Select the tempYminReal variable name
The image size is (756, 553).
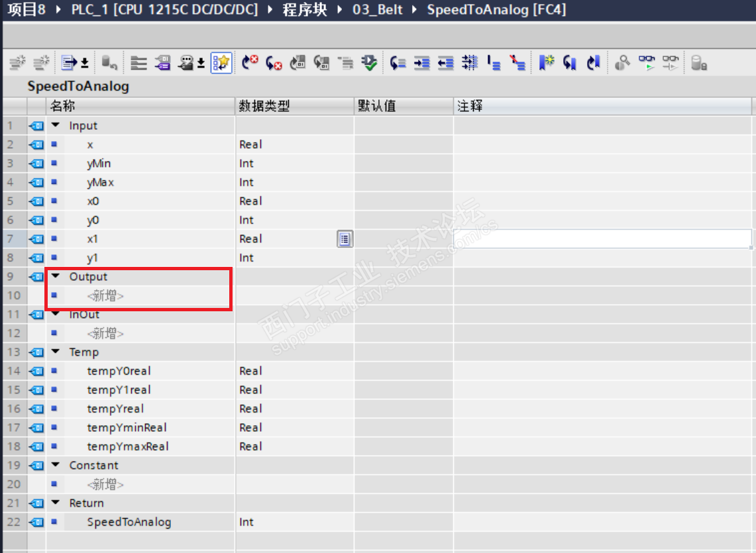127,427
